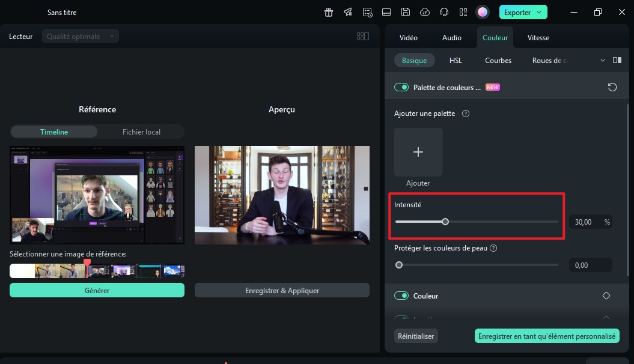Toggle the compare view icon near Roues
This screenshot has width=634, height=364.
617,60
